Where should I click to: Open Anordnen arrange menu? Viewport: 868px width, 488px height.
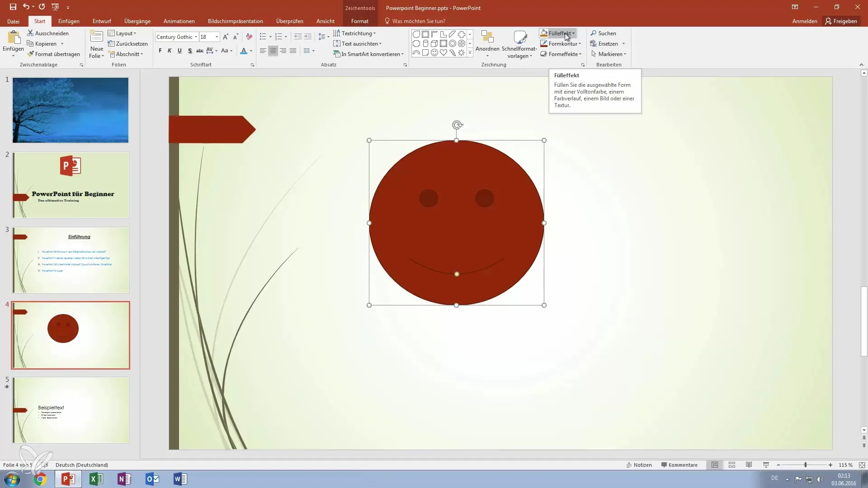pos(487,44)
